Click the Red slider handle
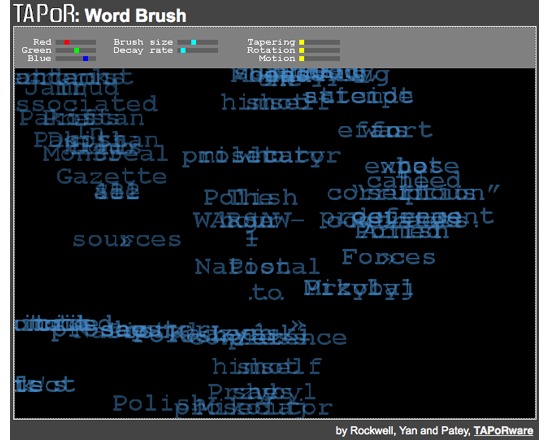The height and width of the screenshot is (440, 550). [x=67, y=42]
